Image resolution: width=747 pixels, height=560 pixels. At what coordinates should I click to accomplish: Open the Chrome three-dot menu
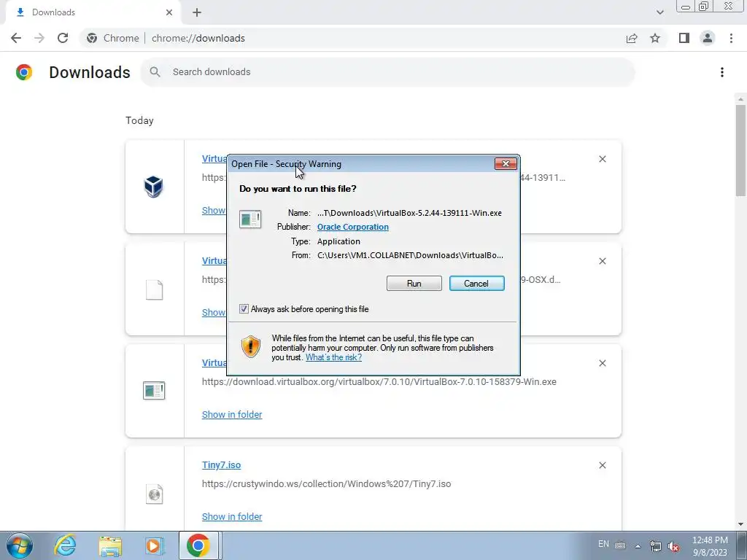tap(731, 38)
